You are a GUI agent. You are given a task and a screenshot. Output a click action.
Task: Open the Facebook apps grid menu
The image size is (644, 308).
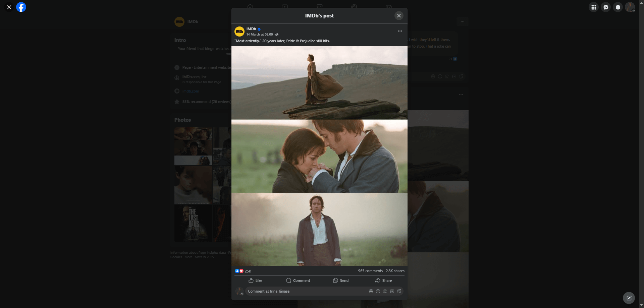pos(593,7)
